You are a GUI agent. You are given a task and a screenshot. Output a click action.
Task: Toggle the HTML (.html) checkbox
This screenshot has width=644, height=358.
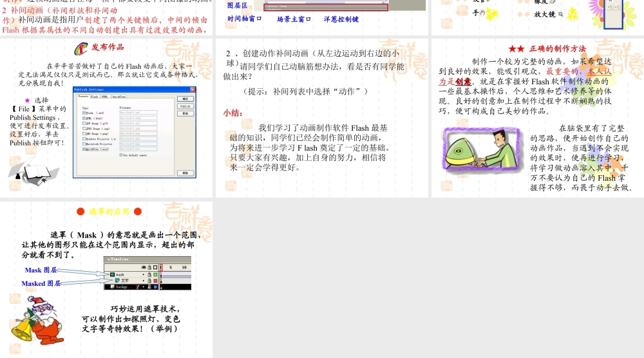point(84,118)
